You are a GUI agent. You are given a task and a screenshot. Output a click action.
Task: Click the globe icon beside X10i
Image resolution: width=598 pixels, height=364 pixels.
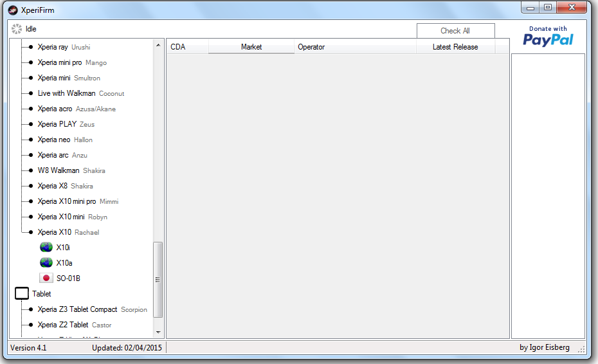tap(46, 247)
